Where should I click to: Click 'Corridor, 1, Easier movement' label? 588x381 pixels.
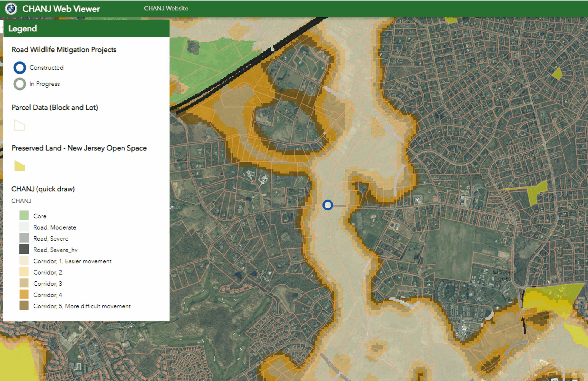(x=72, y=261)
